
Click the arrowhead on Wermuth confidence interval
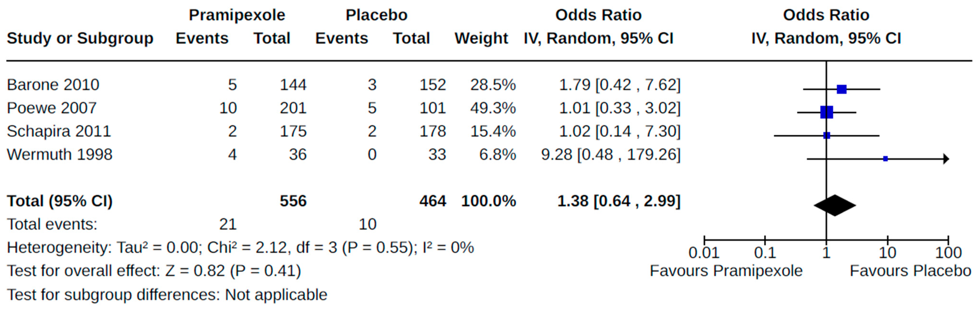click(x=946, y=159)
